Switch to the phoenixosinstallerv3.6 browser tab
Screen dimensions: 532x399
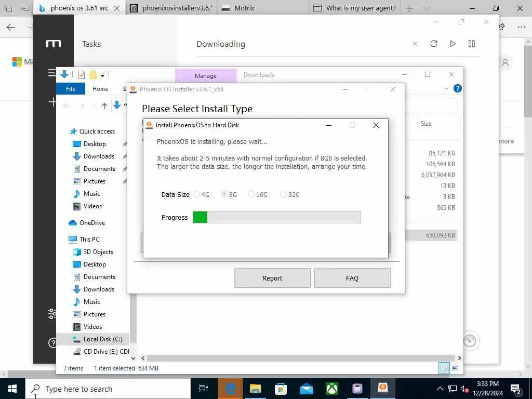tap(171, 8)
